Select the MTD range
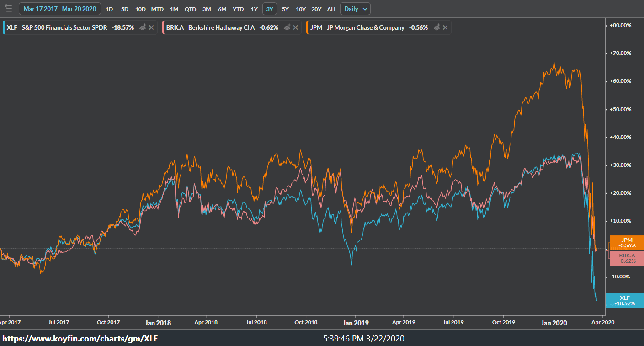 157,9
